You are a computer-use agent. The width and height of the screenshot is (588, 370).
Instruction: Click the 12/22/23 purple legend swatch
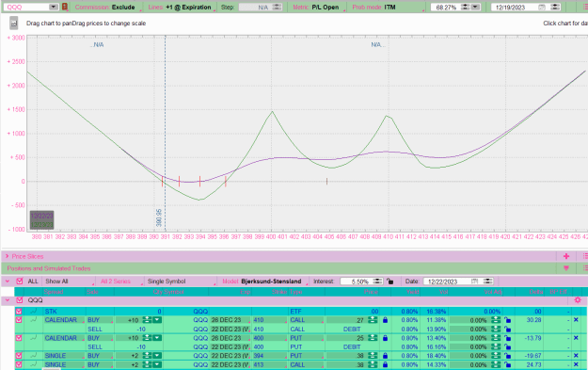(41, 216)
